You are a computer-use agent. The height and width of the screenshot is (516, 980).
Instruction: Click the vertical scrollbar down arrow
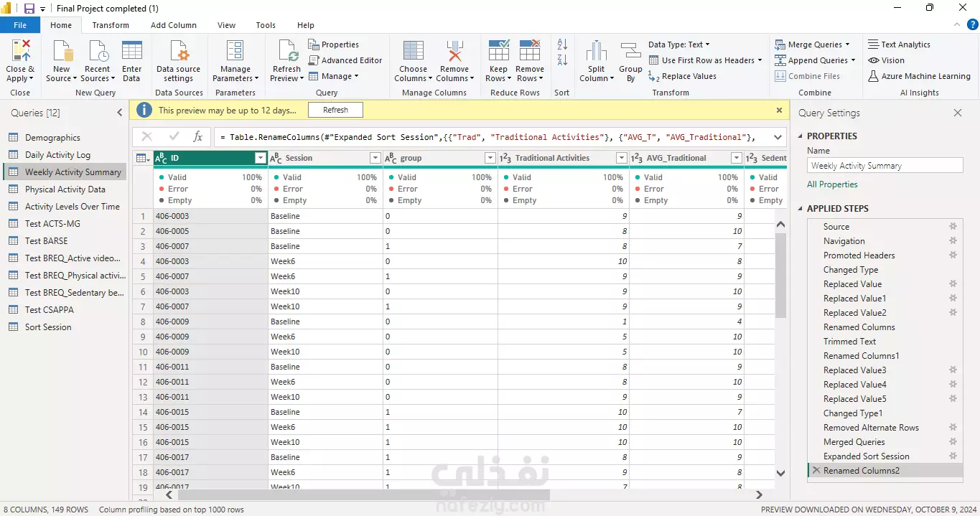pos(781,472)
